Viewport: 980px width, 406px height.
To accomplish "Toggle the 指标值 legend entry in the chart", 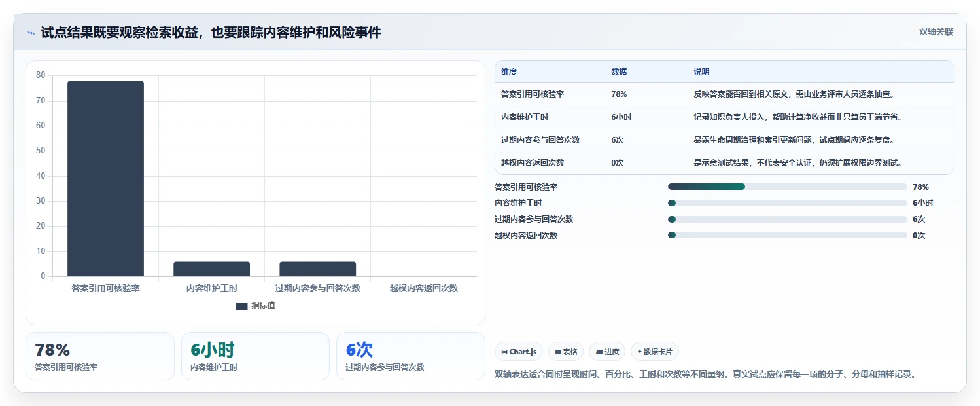I will (255, 306).
